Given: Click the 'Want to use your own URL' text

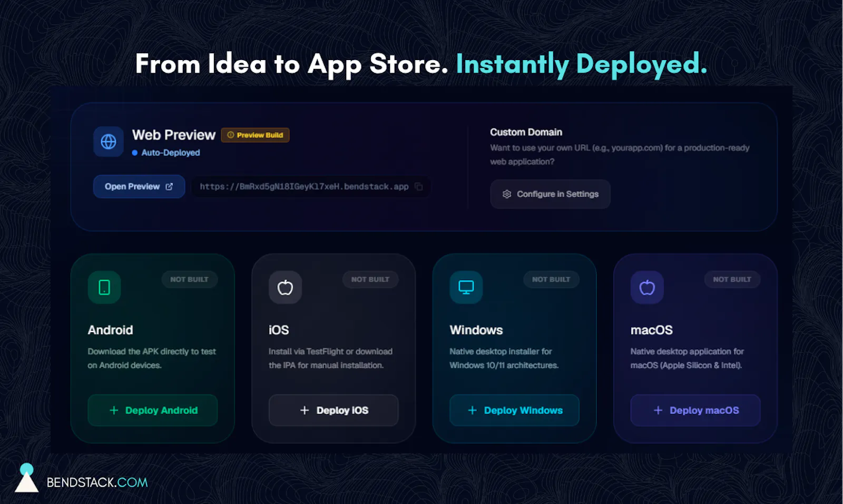Looking at the screenshot, I should pyautogui.click(x=620, y=155).
